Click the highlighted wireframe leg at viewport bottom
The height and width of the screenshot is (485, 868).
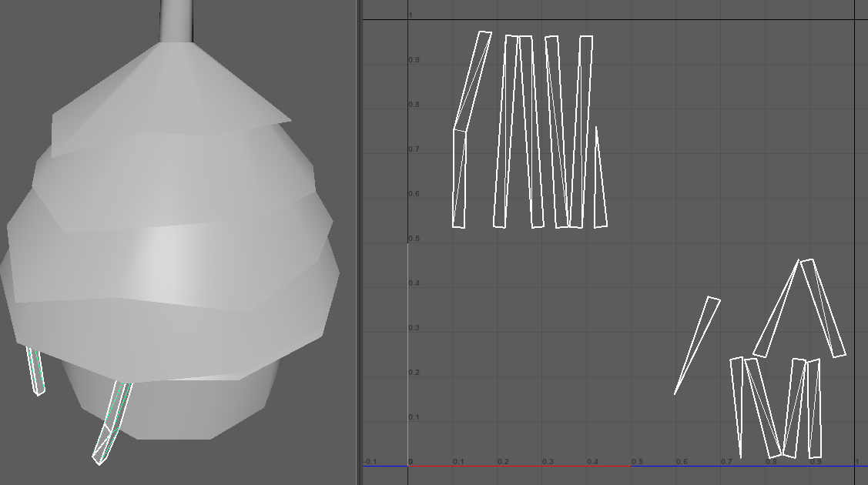[112, 423]
